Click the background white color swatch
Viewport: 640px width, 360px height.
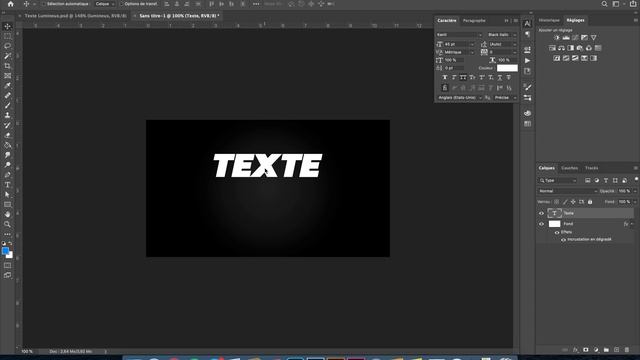pyautogui.click(x=10, y=256)
